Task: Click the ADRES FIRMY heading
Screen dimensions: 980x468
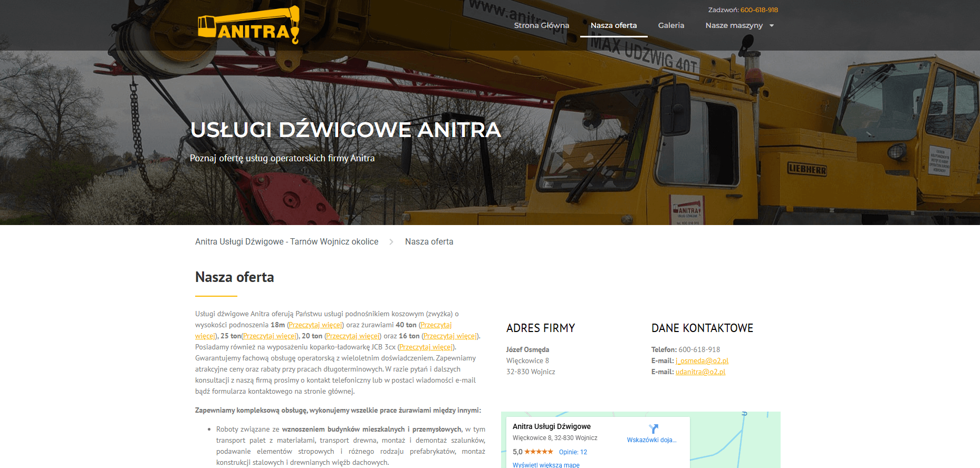Action: click(541, 328)
